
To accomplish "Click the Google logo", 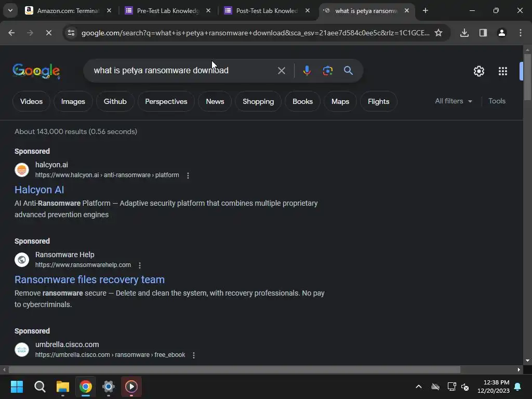I will (36, 71).
